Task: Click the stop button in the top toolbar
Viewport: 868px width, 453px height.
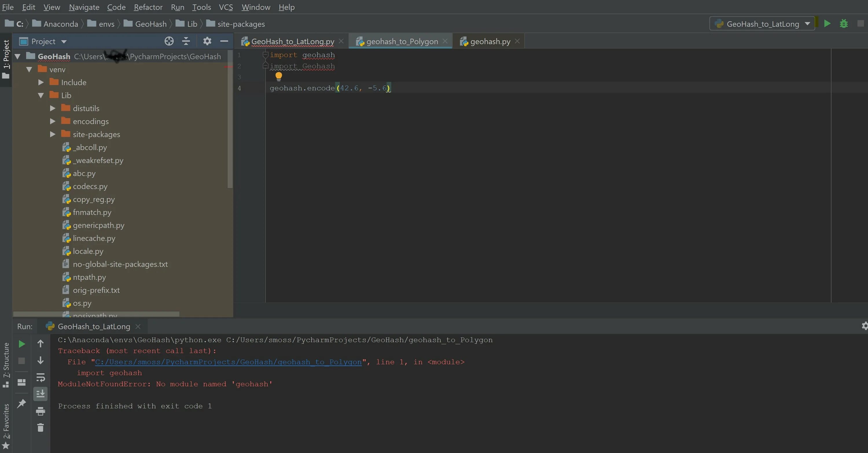Action: tap(860, 23)
